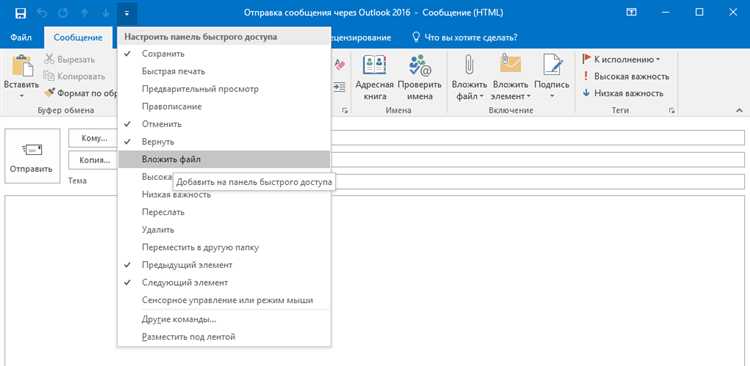Open the Файл tab
The width and height of the screenshot is (750, 366).
coord(21,37)
